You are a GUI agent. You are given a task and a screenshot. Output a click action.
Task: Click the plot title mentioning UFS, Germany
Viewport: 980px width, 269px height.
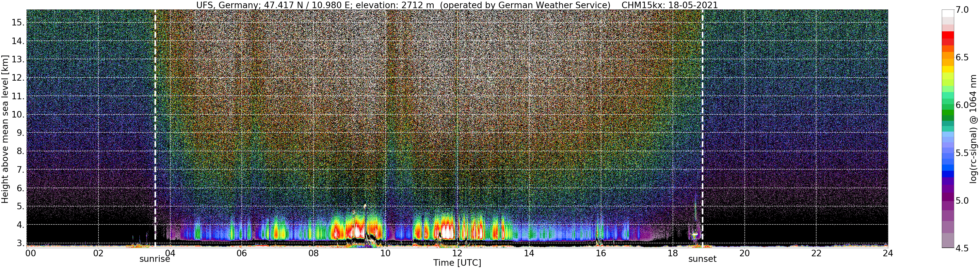457,5
